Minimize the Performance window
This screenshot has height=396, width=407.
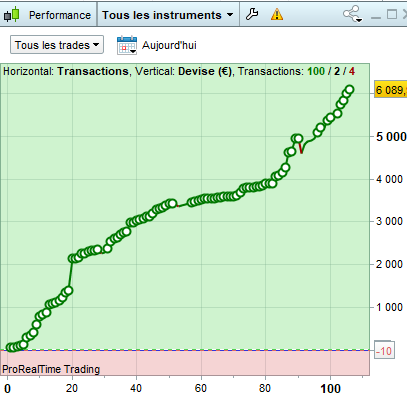[376, 16]
